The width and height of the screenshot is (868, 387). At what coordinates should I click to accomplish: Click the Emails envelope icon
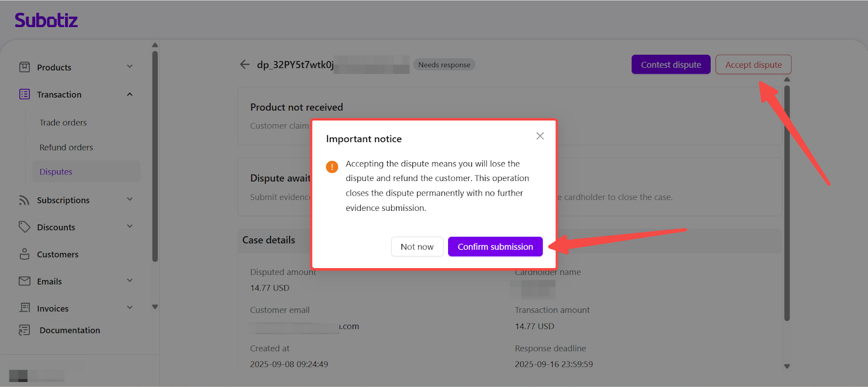point(24,281)
